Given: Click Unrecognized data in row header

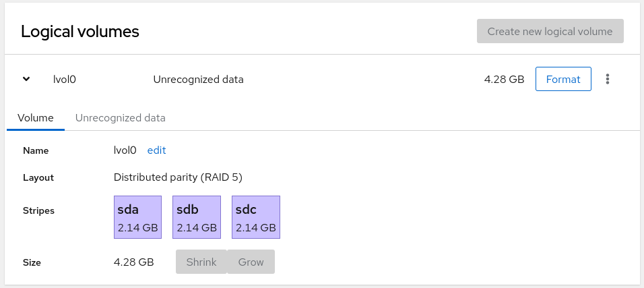Looking at the screenshot, I should [x=198, y=79].
